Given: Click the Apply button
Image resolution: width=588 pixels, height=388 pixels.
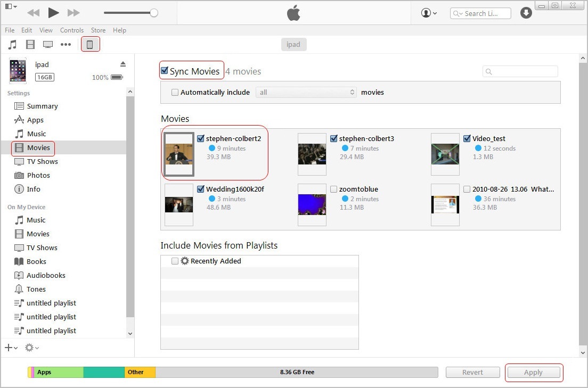Looking at the screenshot, I should tap(533, 373).
